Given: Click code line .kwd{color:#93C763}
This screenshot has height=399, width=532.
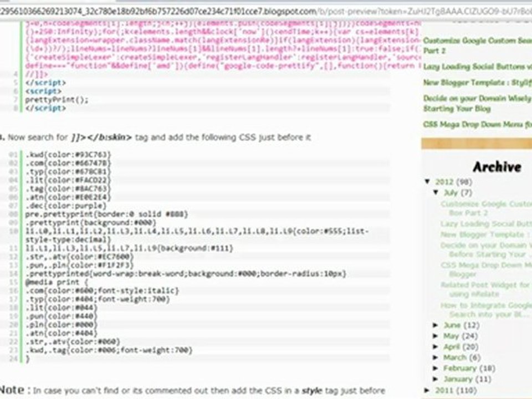Looking at the screenshot, I should (68, 155).
